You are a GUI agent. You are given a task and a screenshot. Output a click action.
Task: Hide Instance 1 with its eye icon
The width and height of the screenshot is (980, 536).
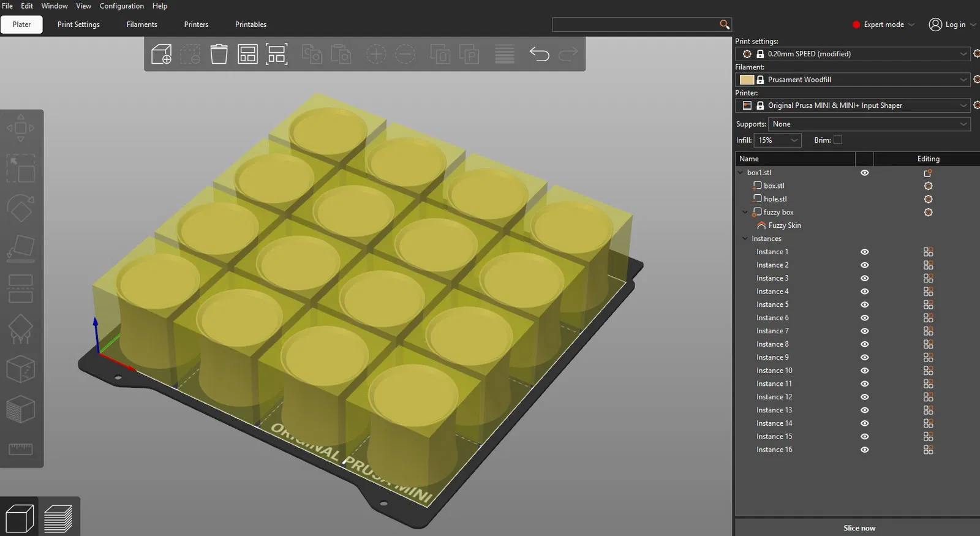(x=864, y=252)
